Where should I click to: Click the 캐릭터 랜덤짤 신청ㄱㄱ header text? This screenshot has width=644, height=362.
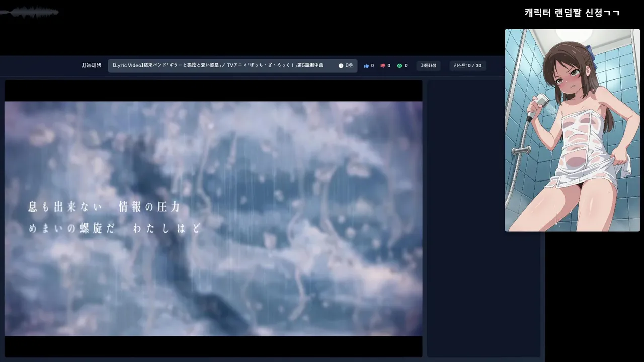(x=572, y=13)
